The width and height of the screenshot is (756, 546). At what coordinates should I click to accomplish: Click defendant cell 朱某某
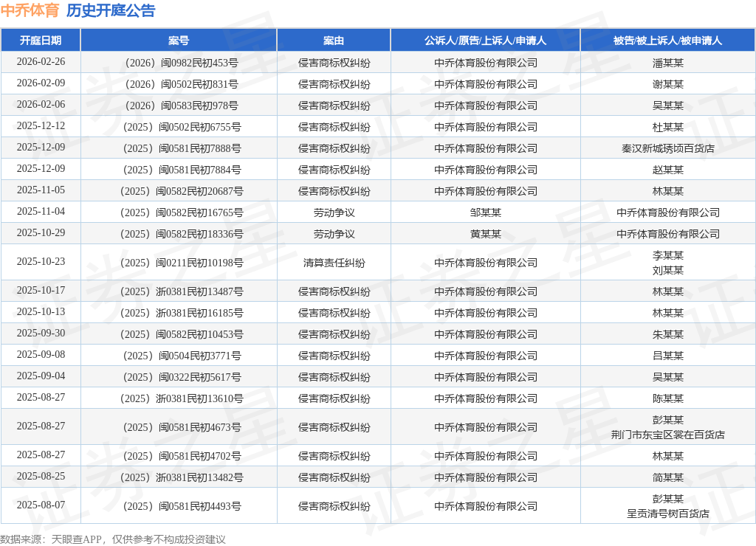[667, 334]
